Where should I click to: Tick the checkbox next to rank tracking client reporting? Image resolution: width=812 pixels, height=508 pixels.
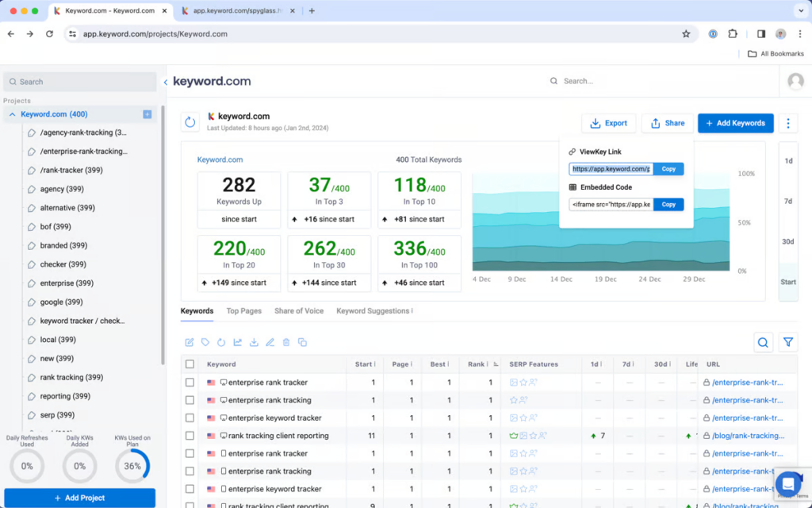[190, 435]
